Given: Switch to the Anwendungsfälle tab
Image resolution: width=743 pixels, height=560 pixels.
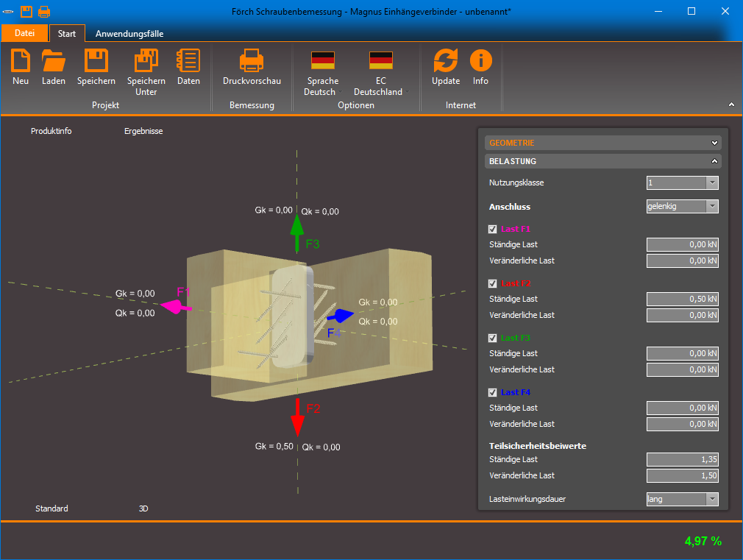Looking at the screenshot, I should [x=129, y=34].
